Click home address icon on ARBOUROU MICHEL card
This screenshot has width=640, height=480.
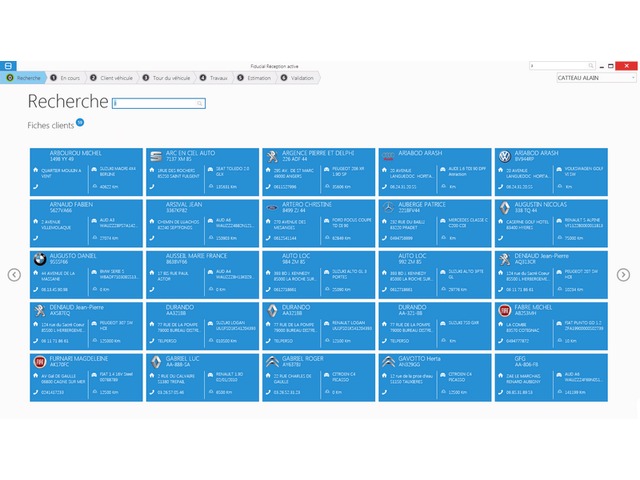(36, 170)
